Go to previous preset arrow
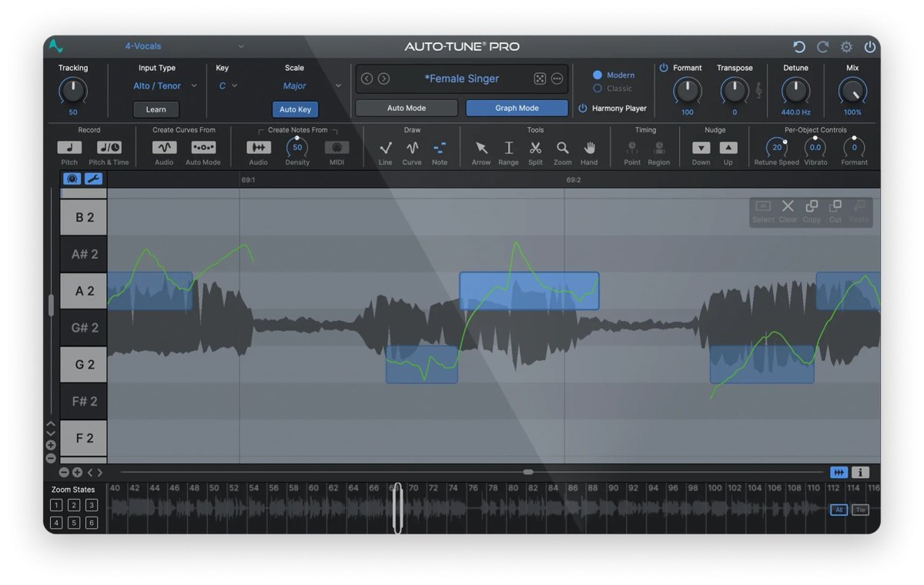The height and width of the screenshot is (585, 924). [367, 79]
